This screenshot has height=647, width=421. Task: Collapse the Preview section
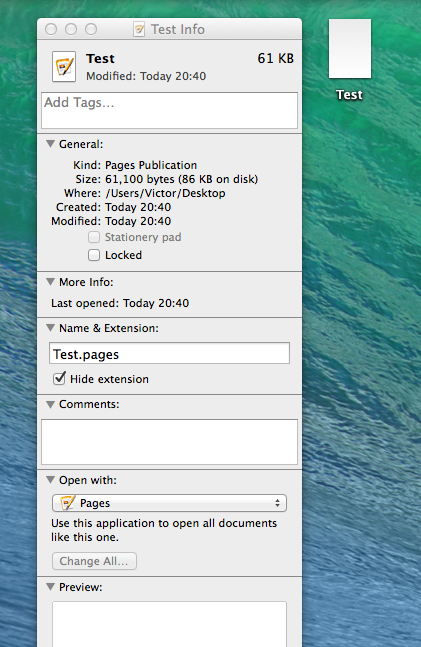(50, 587)
